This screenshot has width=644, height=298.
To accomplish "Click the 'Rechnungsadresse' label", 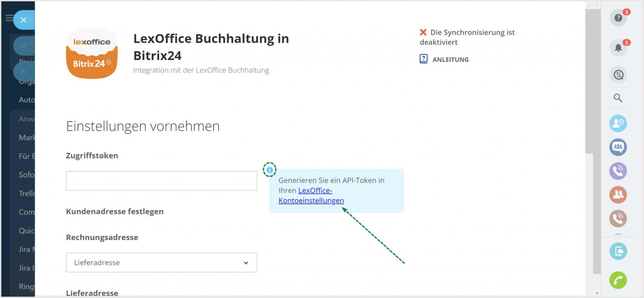I will [x=102, y=237].
